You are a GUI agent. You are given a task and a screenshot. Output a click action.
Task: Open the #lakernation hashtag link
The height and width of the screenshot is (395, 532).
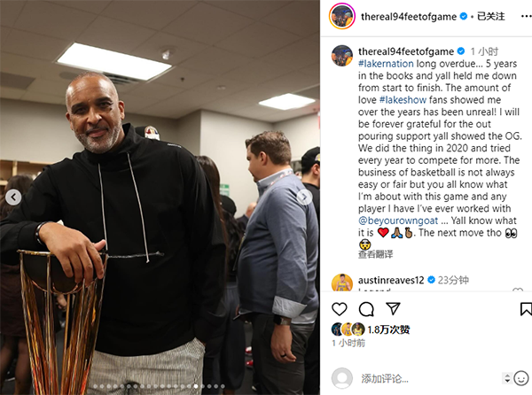point(386,64)
